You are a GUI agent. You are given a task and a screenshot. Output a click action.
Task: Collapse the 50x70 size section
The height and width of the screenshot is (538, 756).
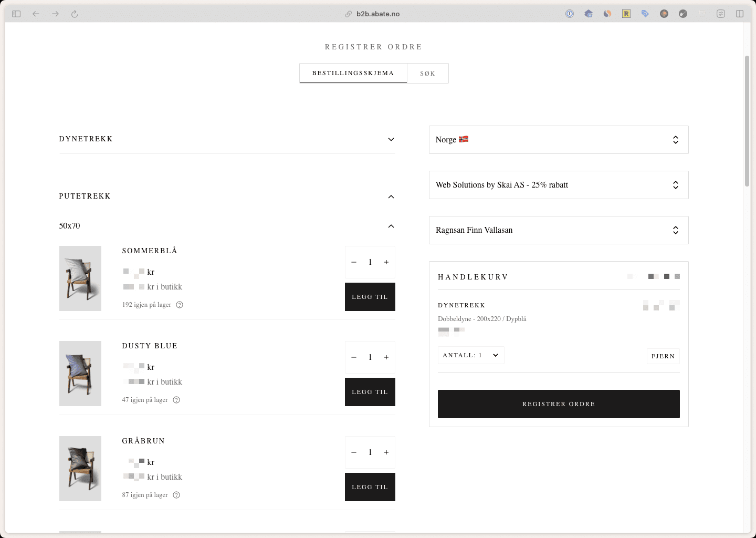pos(391,226)
